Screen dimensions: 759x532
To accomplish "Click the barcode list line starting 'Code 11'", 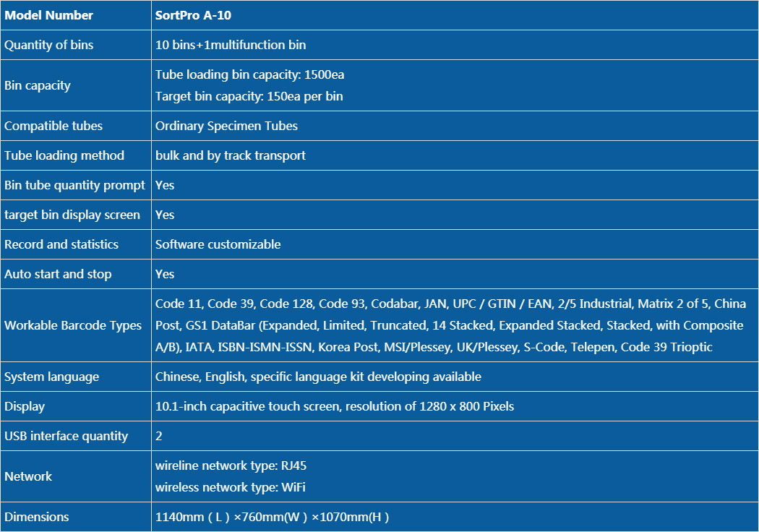I will click(450, 304).
